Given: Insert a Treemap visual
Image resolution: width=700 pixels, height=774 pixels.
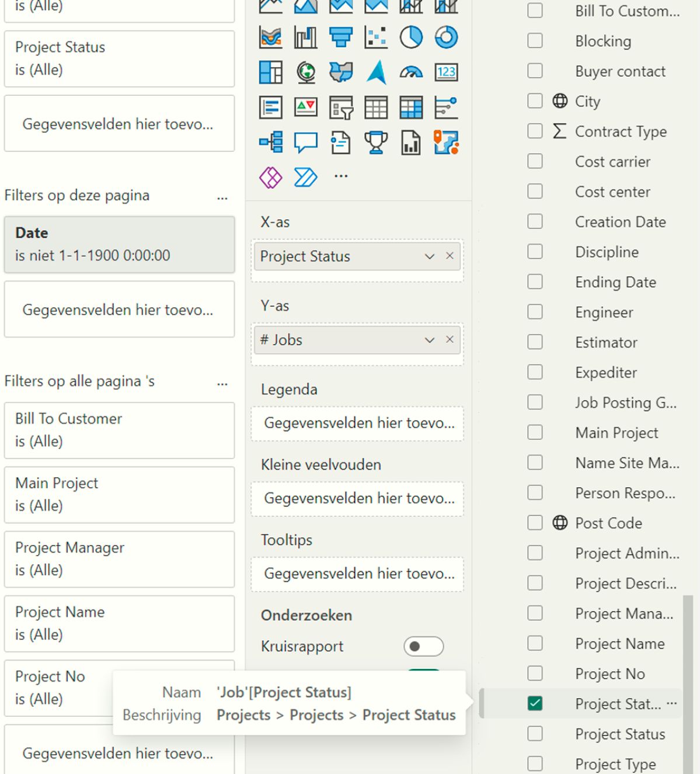Looking at the screenshot, I should coord(271,72).
